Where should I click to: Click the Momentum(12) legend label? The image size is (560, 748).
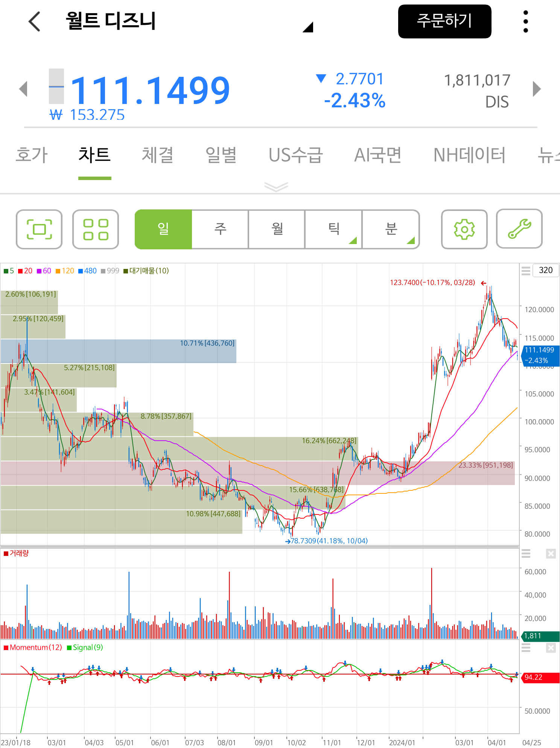point(33,647)
